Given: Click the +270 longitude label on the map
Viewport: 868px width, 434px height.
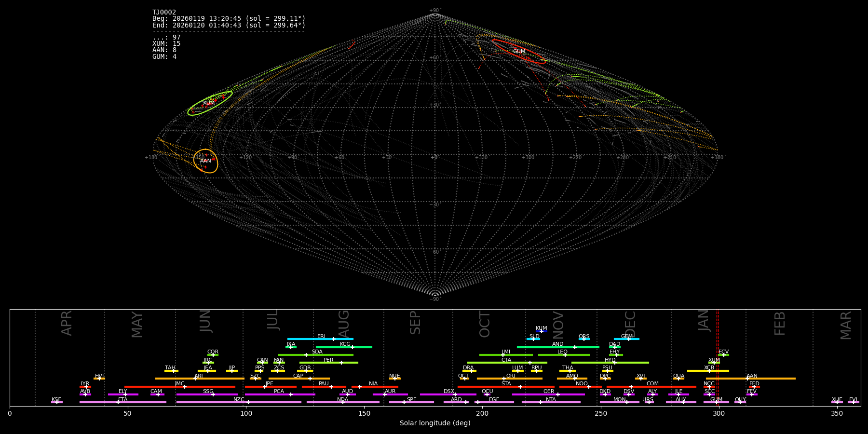Looking at the screenshot, I should (575, 157).
